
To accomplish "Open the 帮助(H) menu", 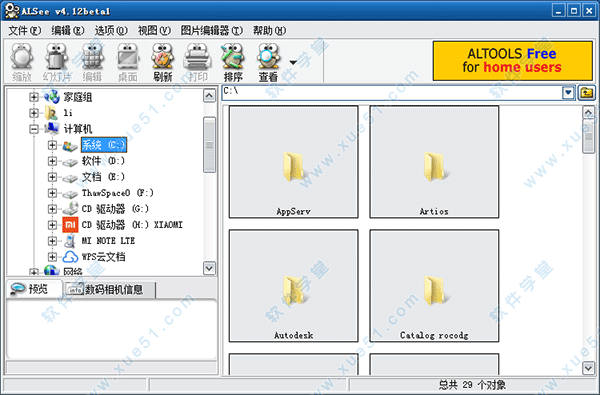I will coord(269,31).
